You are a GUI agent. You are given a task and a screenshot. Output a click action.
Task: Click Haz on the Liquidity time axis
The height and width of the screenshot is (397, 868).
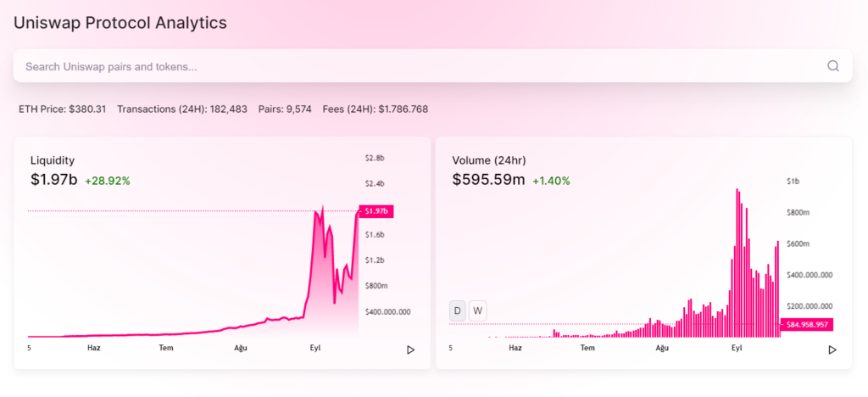93,348
